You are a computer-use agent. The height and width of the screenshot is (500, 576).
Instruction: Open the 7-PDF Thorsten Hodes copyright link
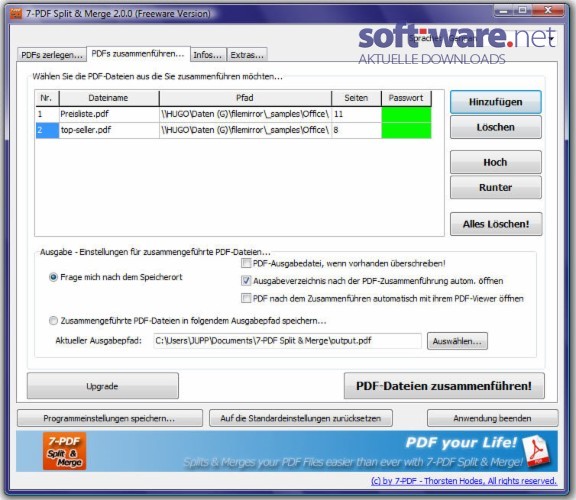(x=464, y=481)
